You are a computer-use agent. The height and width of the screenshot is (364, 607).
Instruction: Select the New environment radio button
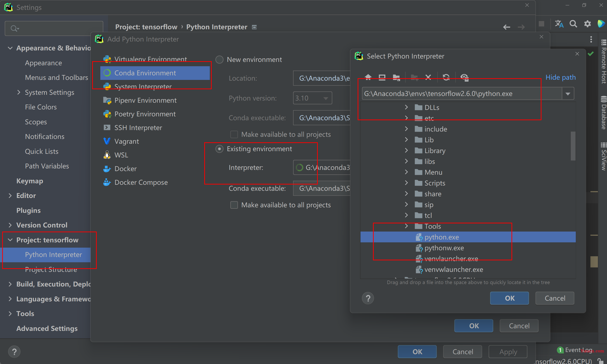[x=221, y=59]
